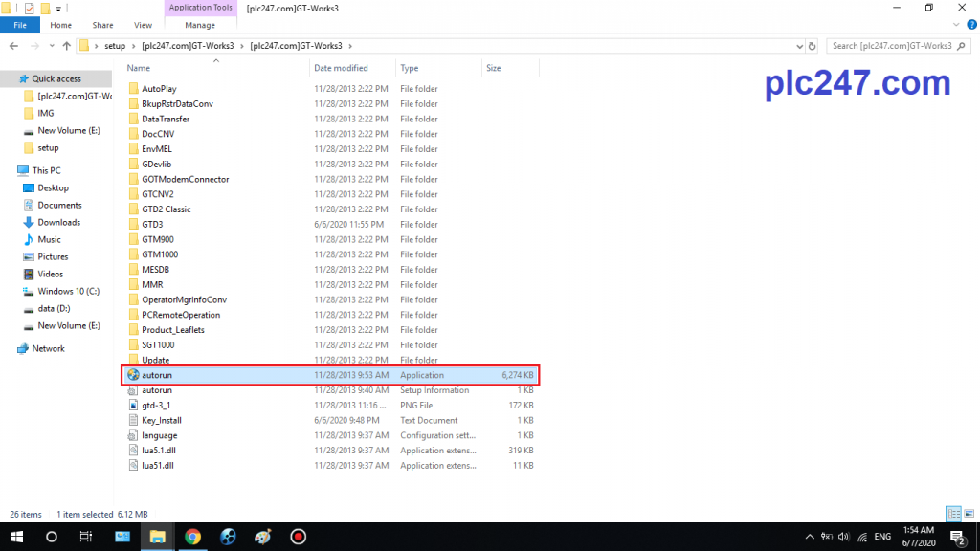Select the Manage tab under Application Tools
980x551 pixels.
click(200, 25)
